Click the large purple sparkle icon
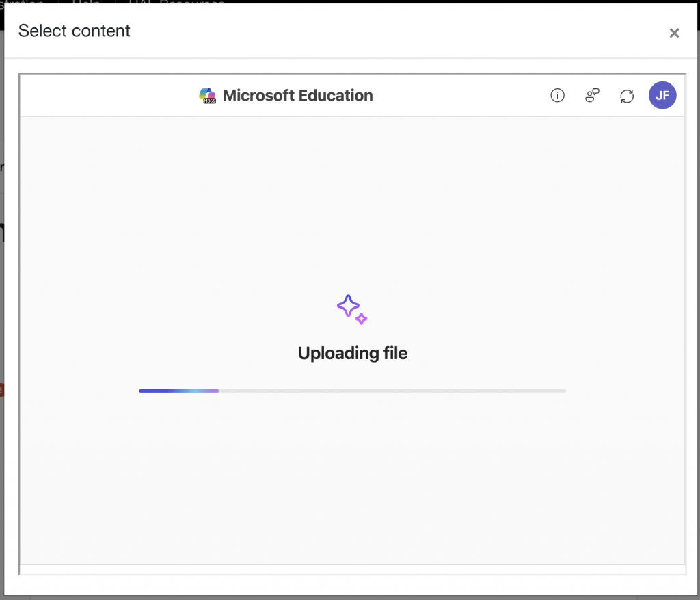This screenshot has height=600, width=700. tap(348, 306)
